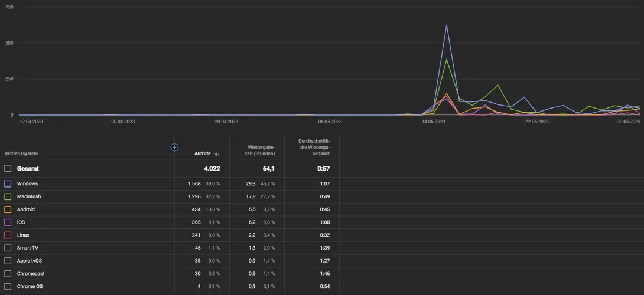The height and width of the screenshot is (295, 644).
Task: Sort by Durchschnittliche Wiedergabedauer column header
Action: click(x=314, y=147)
